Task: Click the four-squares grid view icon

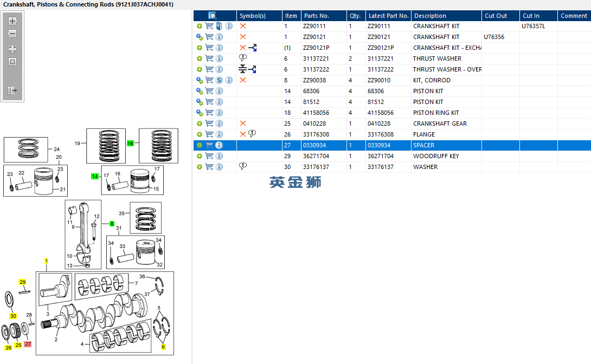Action: click(12, 49)
